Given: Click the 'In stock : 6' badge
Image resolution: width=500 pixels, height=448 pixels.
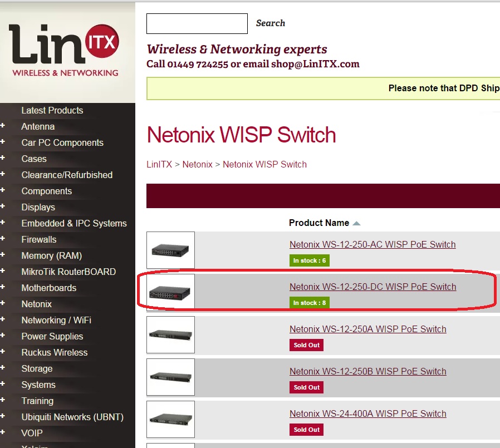Looking at the screenshot, I should click(x=310, y=260).
